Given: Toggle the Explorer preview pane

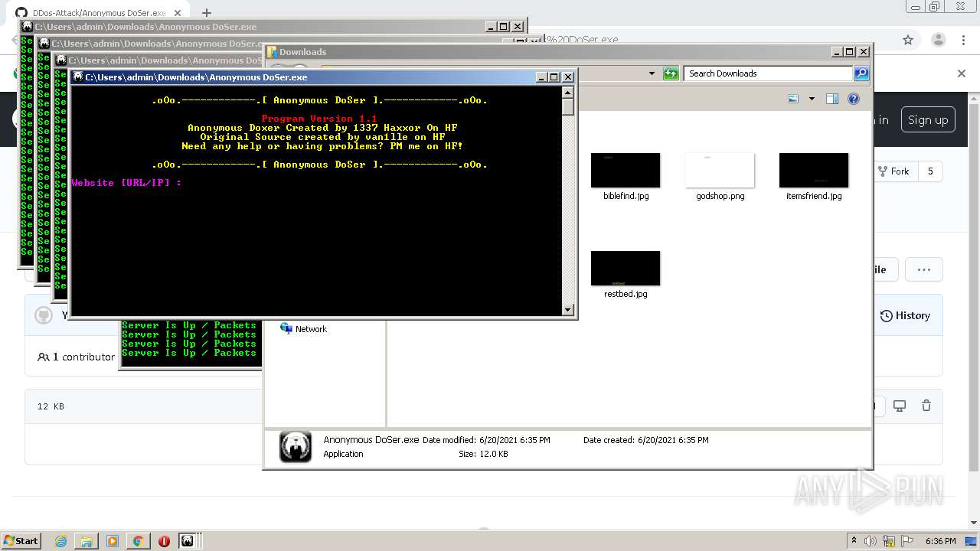Looking at the screenshot, I should (x=832, y=99).
